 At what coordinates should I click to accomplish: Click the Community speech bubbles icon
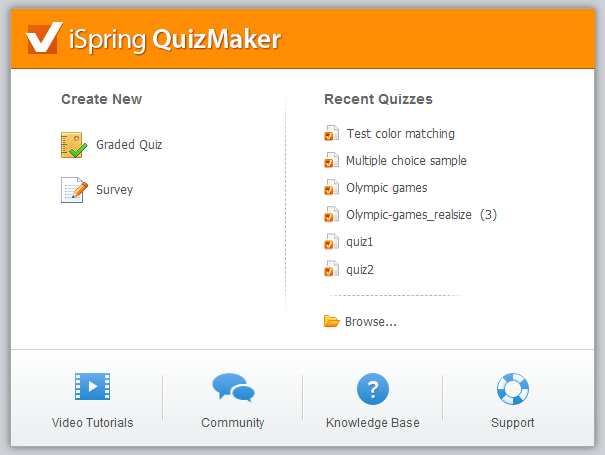click(x=233, y=387)
